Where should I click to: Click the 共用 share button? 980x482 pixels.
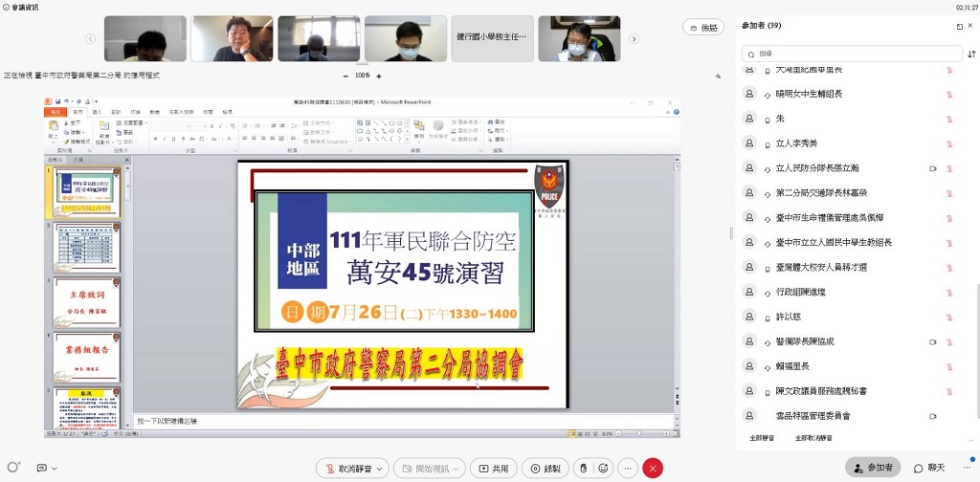pos(494,469)
